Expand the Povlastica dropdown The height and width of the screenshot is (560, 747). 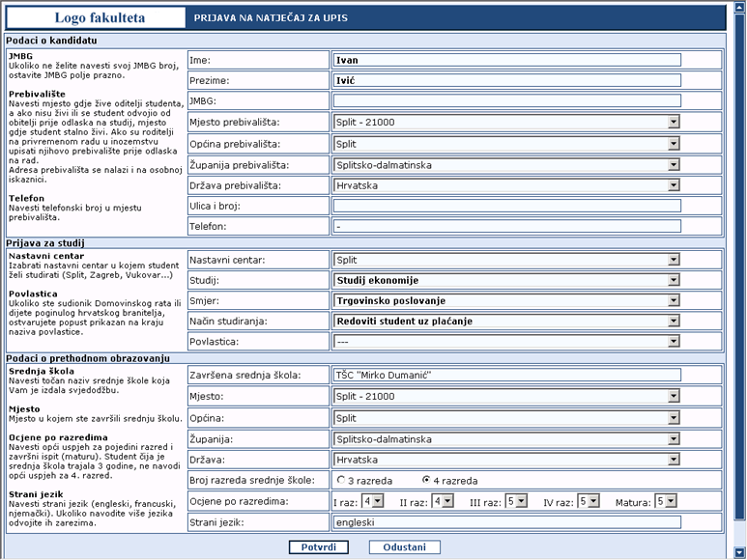(x=505, y=342)
